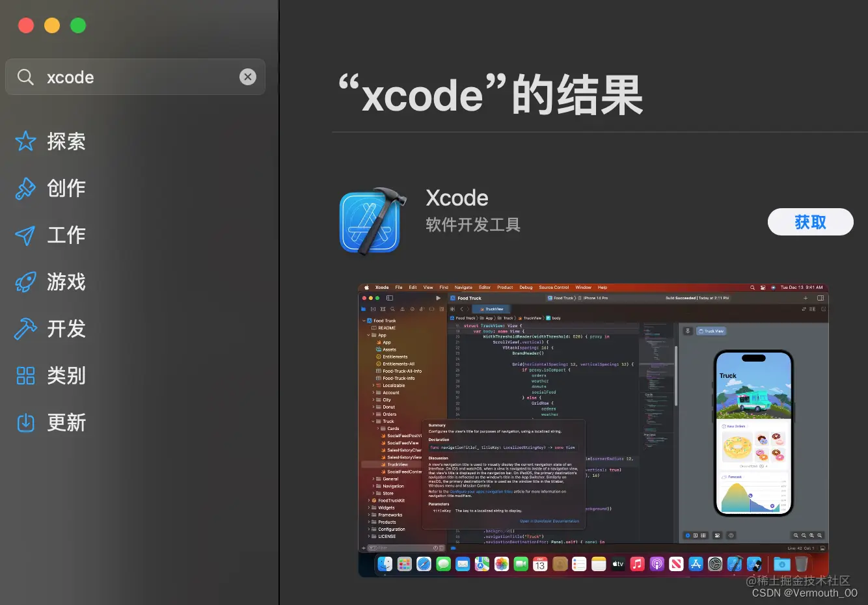Screen dimensions: 868x605
Task: Open the 更新 (Updates) section
Action: pyautogui.click(x=51, y=422)
